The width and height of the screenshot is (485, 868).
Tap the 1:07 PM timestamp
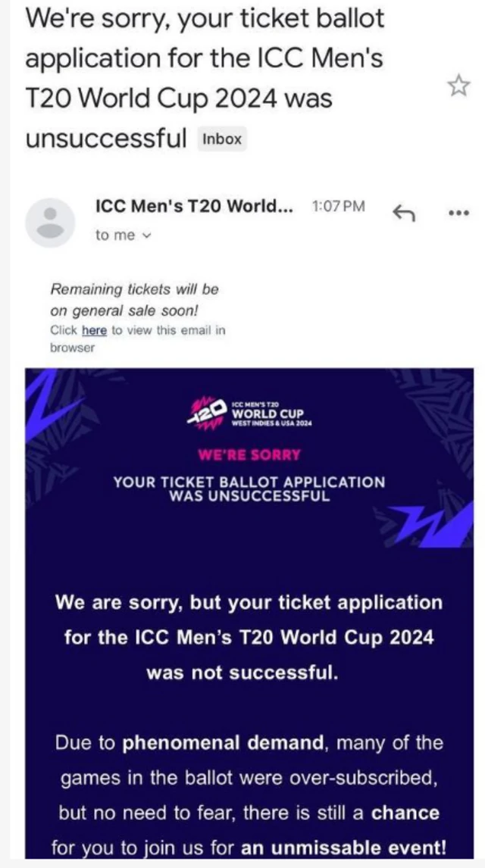[338, 206]
